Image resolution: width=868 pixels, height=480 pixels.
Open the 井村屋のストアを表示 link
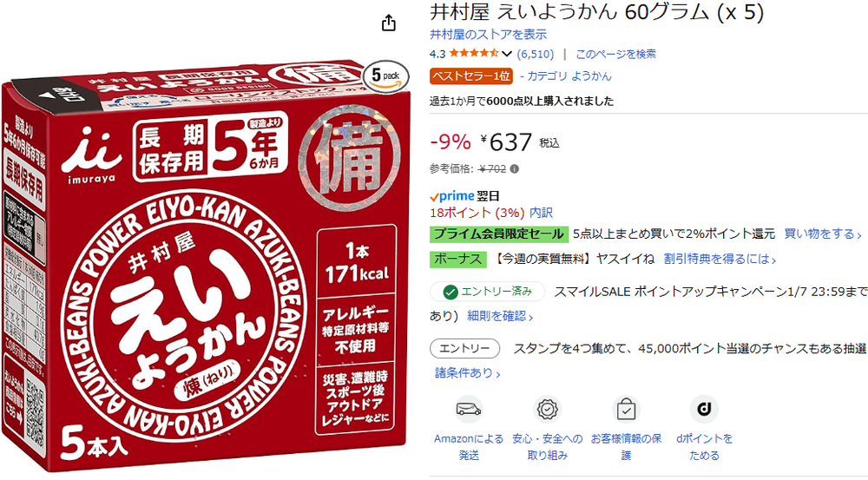click(x=488, y=35)
